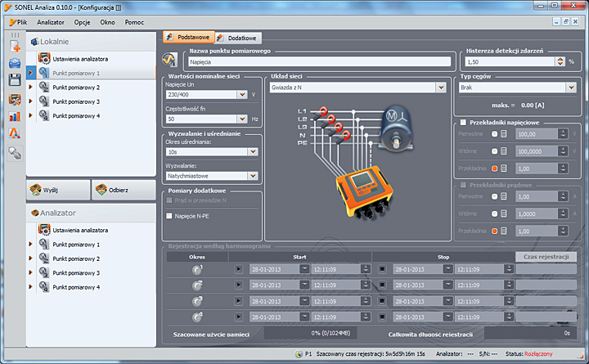Click the floppy disk save icon
Screen dimensions: 589x364
point(15,79)
